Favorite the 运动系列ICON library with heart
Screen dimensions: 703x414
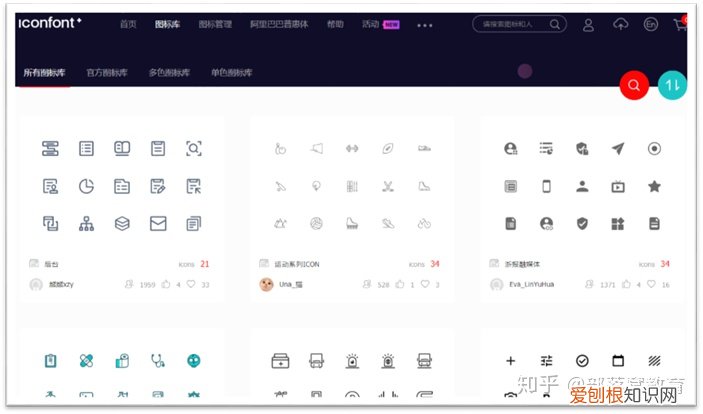[x=425, y=284]
